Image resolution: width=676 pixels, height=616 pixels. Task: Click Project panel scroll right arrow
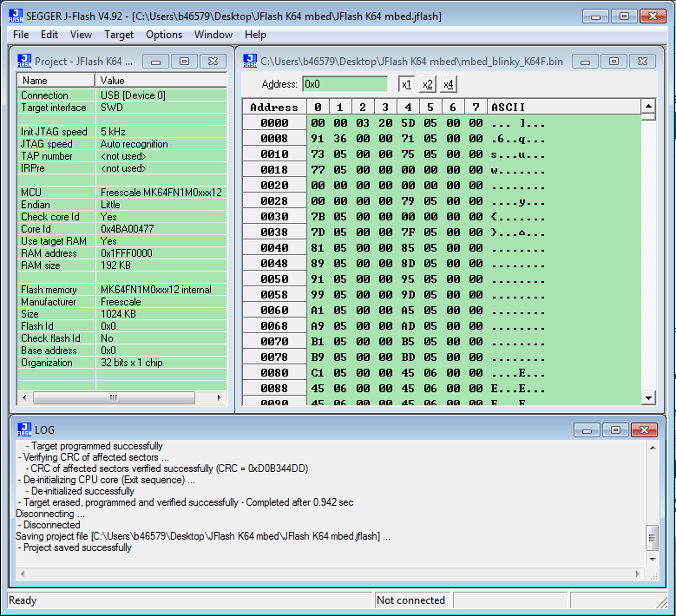pos(219,397)
